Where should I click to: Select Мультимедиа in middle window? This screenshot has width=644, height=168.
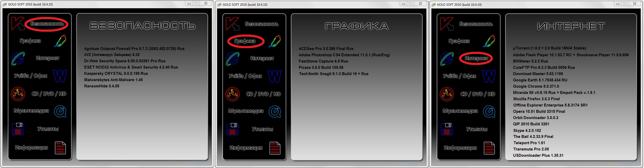[246, 111]
